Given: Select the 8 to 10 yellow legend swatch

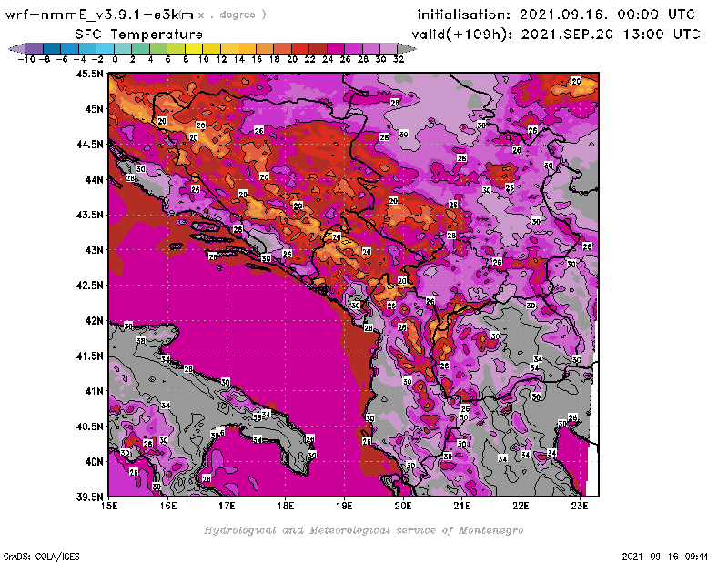Looking at the screenshot, I should tap(194, 48).
